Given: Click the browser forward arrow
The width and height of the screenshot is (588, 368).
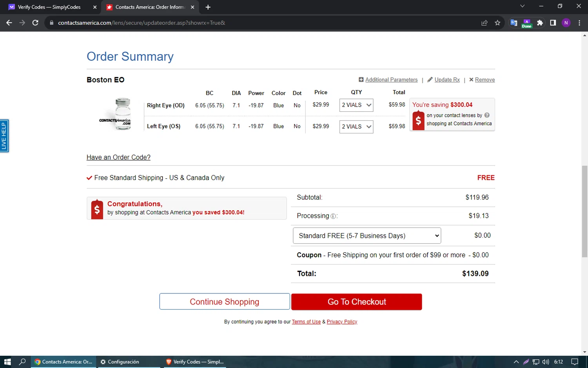Looking at the screenshot, I should [22, 23].
